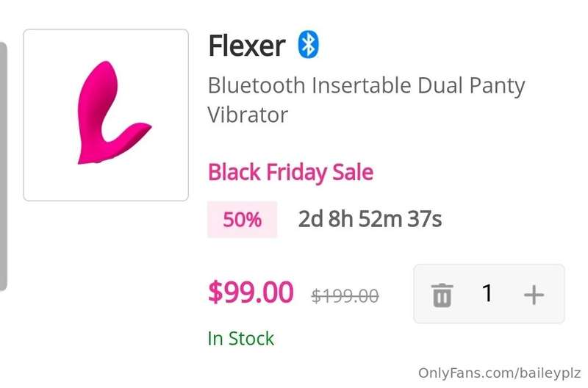Click the sale countdown timer
The width and height of the screenshot is (588, 388).
pos(370,219)
